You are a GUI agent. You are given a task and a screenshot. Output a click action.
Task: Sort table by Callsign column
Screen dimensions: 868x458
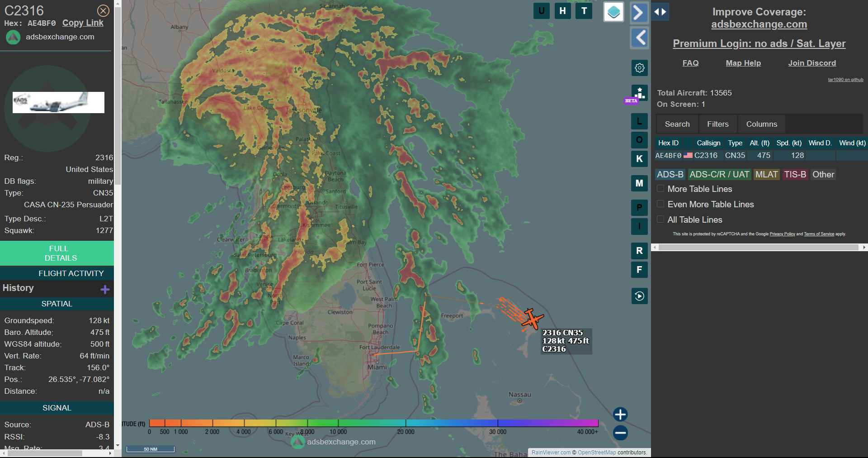point(708,143)
